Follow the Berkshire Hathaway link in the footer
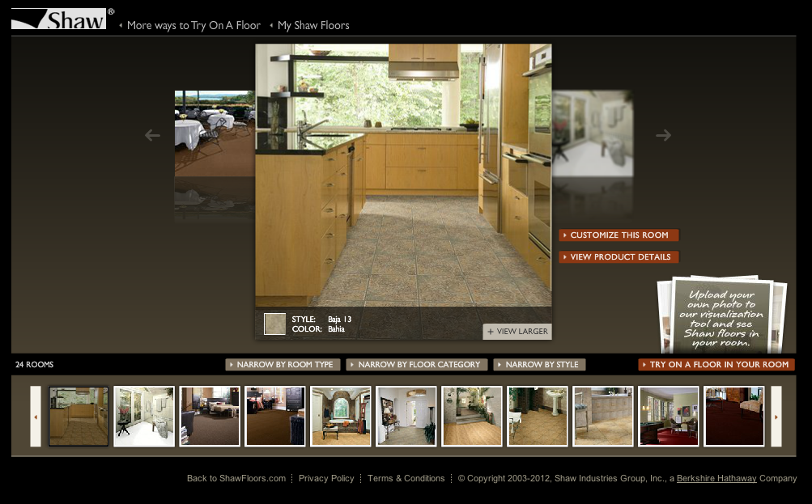The height and width of the screenshot is (504, 812). coord(716,478)
